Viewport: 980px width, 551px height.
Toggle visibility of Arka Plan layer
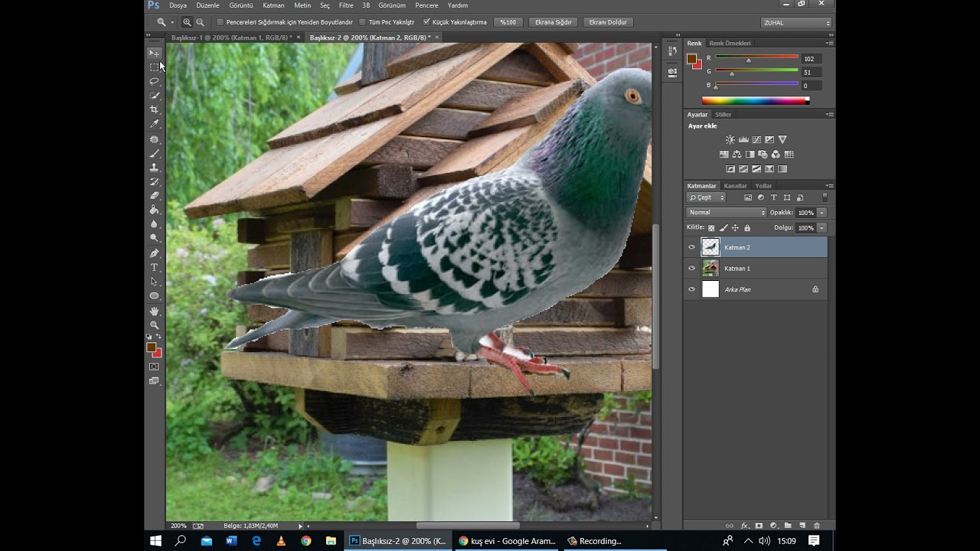tap(692, 289)
